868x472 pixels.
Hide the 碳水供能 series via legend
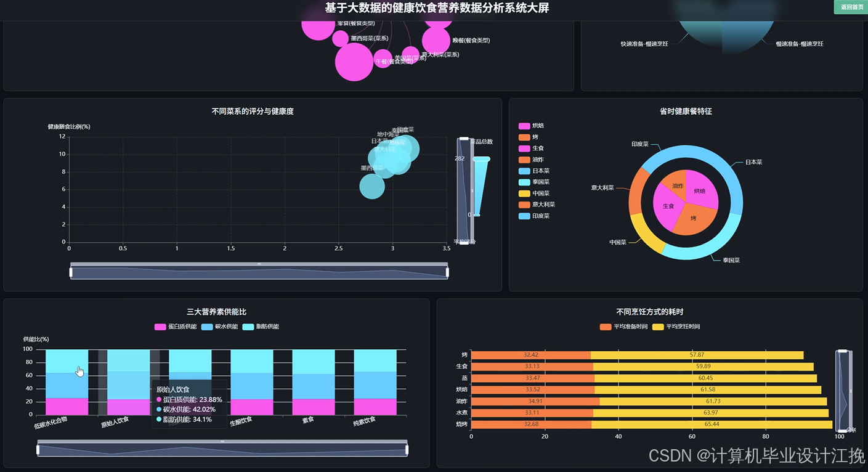[x=220, y=327]
